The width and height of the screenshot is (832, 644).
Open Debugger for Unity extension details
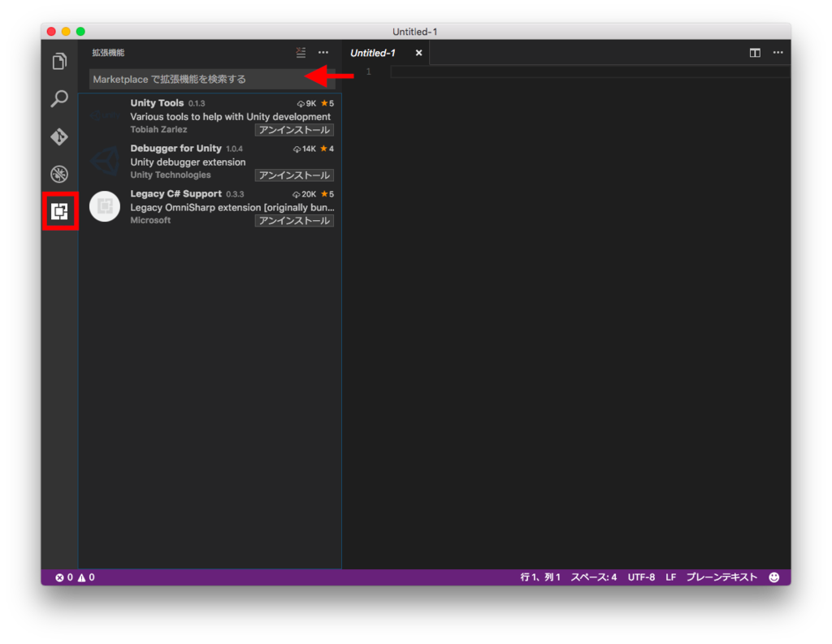point(210,162)
